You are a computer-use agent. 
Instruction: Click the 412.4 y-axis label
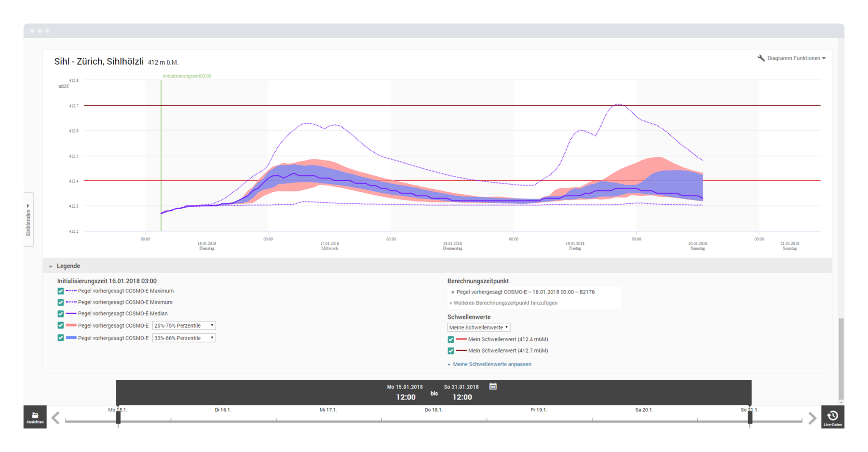73,181
